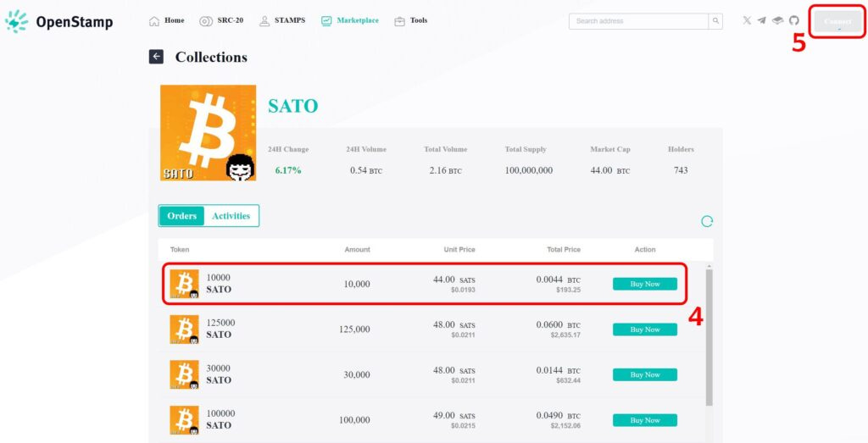Refresh the orders list
The width and height of the screenshot is (868, 443).
(x=707, y=221)
